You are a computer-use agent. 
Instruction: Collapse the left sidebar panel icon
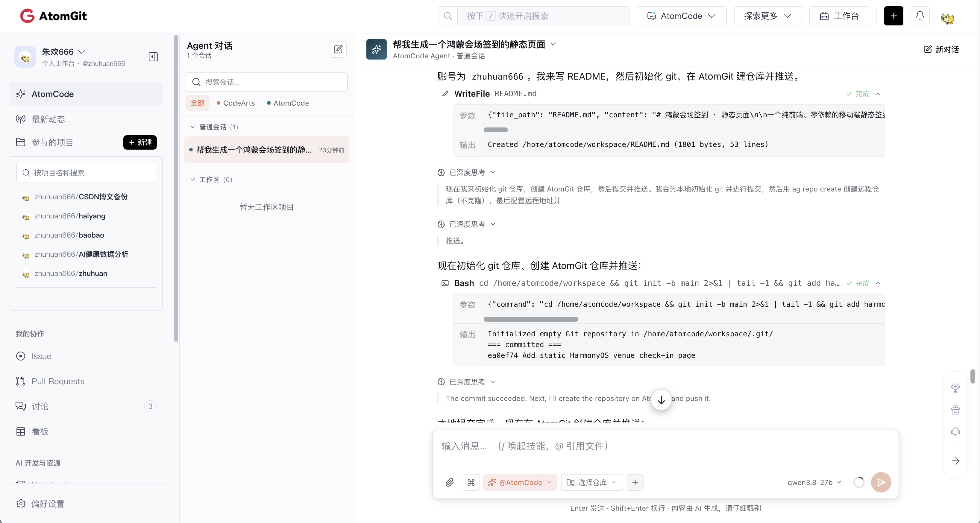[153, 57]
